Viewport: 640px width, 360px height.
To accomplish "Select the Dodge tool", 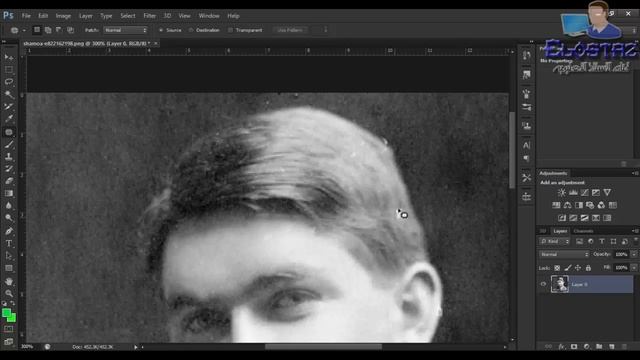I will click(x=9, y=218).
